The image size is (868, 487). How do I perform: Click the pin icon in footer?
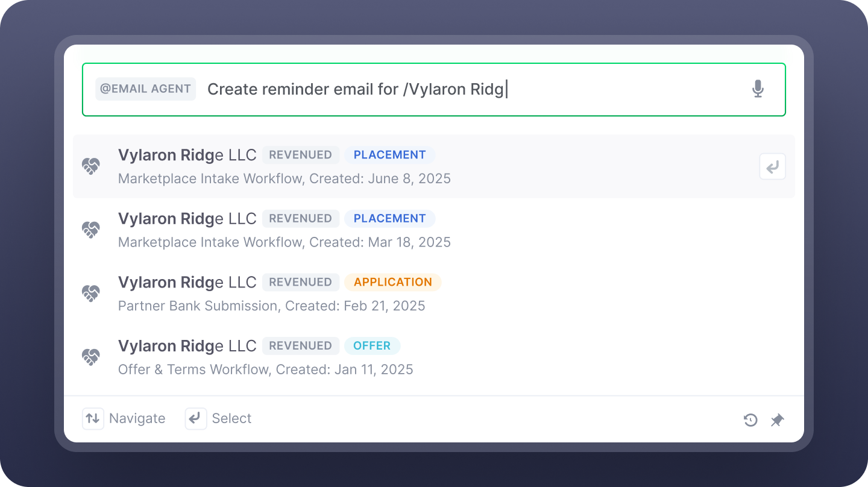point(778,420)
